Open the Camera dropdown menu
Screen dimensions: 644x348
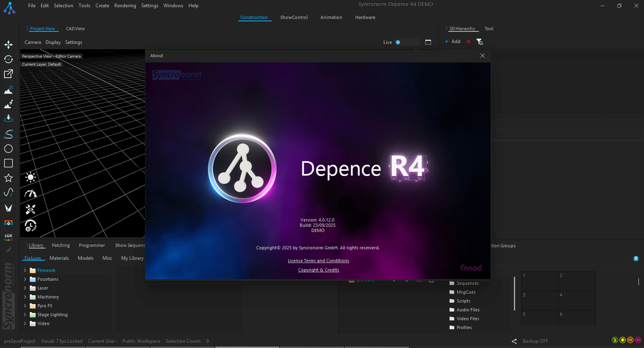pyautogui.click(x=33, y=42)
